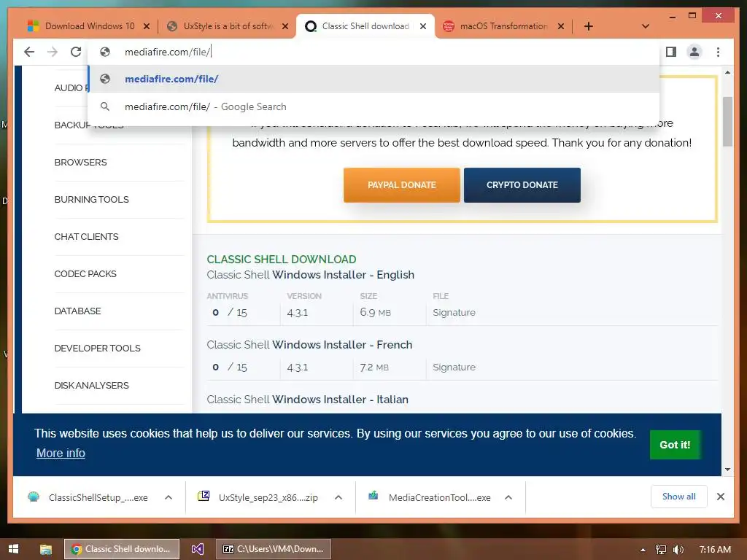Open 7-Zip window from taskbar

click(x=274, y=549)
